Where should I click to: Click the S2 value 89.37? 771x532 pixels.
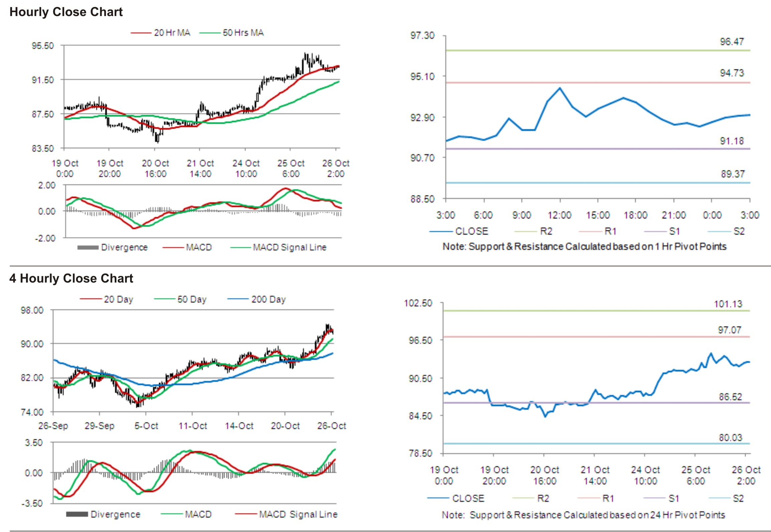(x=733, y=174)
